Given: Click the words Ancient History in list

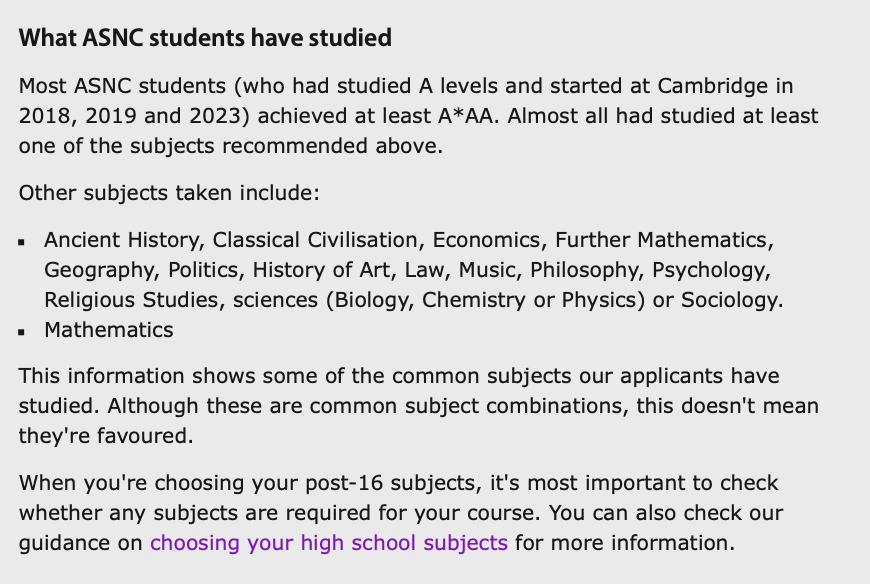Looking at the screenshot, I should (122, 240).
